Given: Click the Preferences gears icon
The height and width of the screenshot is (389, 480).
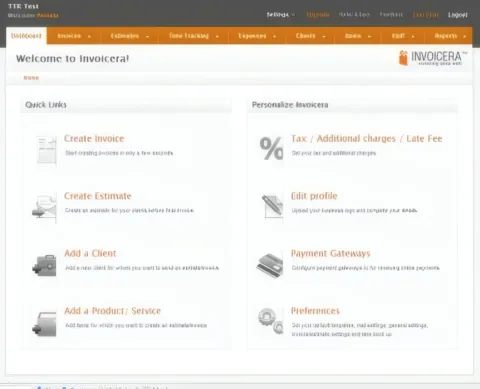Looking at the screenshot, I should 271,321.
